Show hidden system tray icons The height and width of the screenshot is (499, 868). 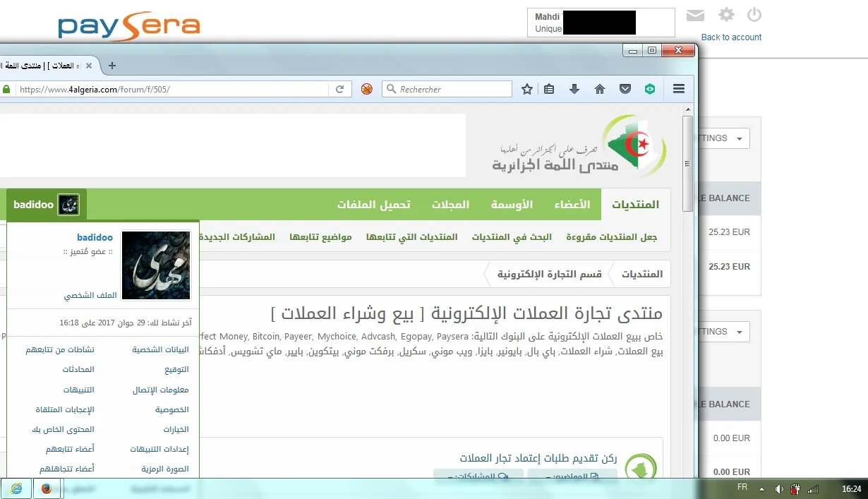pyautogui.click(x=761, y=488)
